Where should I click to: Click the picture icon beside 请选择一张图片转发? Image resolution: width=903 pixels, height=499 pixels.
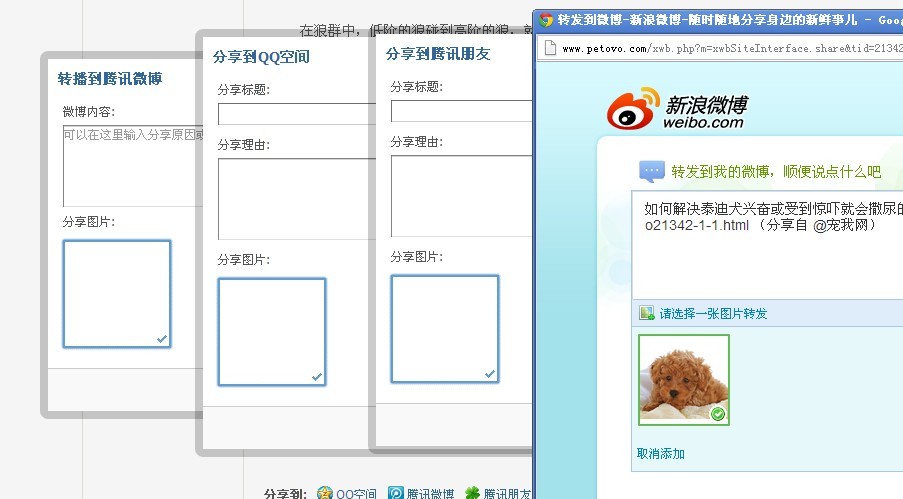click(x=647, y=313)
